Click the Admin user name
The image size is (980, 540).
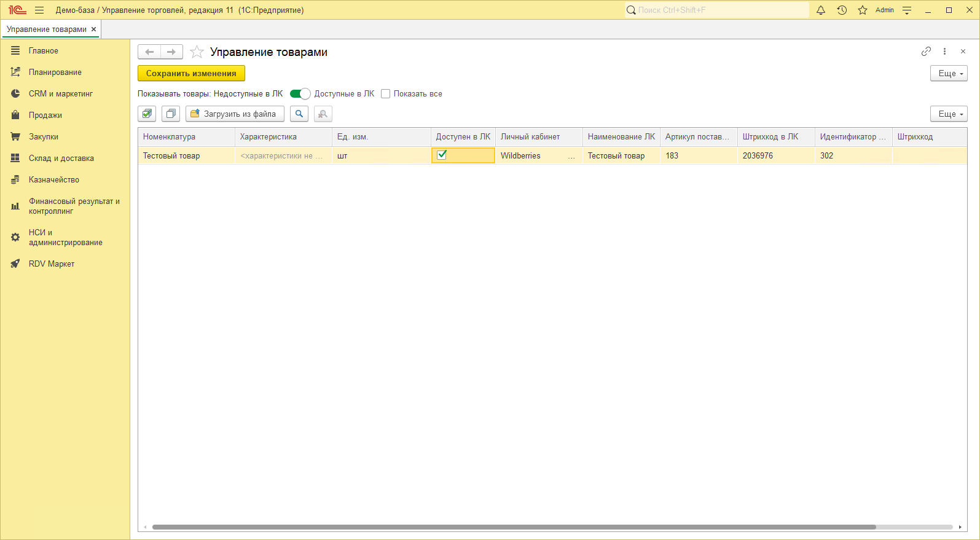[x=885, y=10]
